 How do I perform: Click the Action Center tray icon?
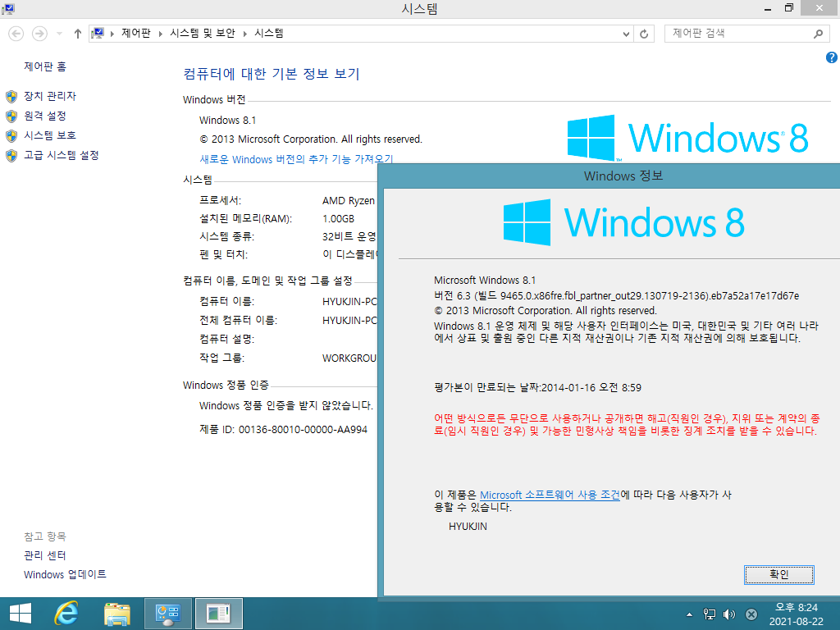pos(751,614)
